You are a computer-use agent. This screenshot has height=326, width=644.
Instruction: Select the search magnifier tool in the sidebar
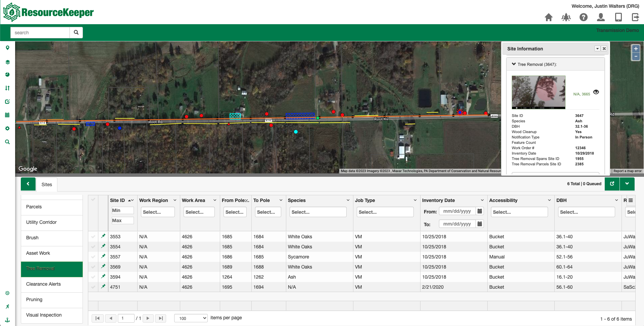(x=7, y=142)
